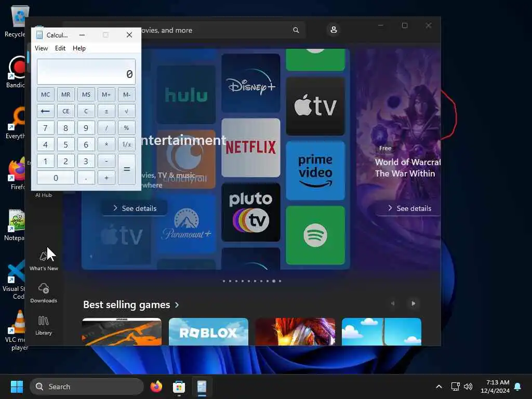Click See details for World of Warcraft
Viewport: 532px width, 399px height.
tap(409, 208)
